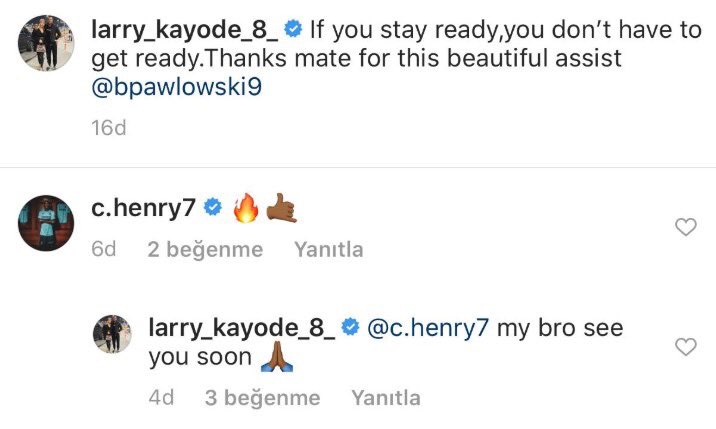Open the @c.henry7 mention in the reply
Screen dimensions: 716x429
point(428,328)
